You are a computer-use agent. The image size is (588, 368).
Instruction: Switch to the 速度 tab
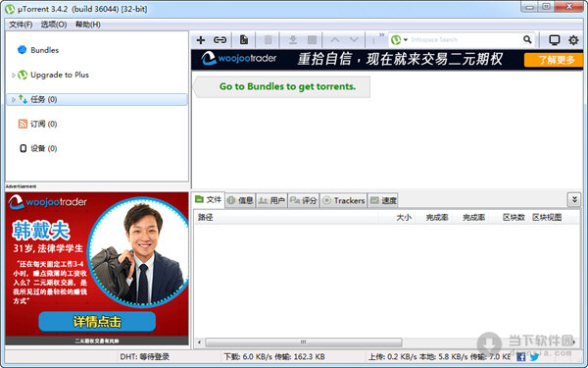pos(383,200)
